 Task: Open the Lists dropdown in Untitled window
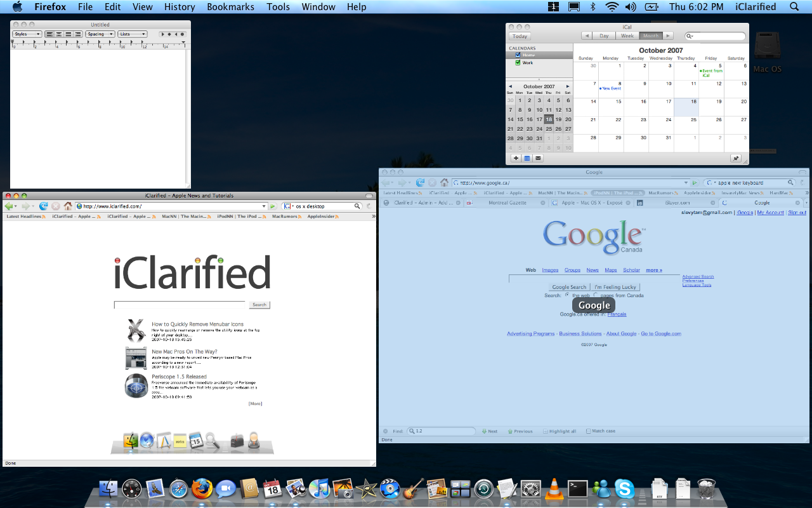[x=133, y=34]
